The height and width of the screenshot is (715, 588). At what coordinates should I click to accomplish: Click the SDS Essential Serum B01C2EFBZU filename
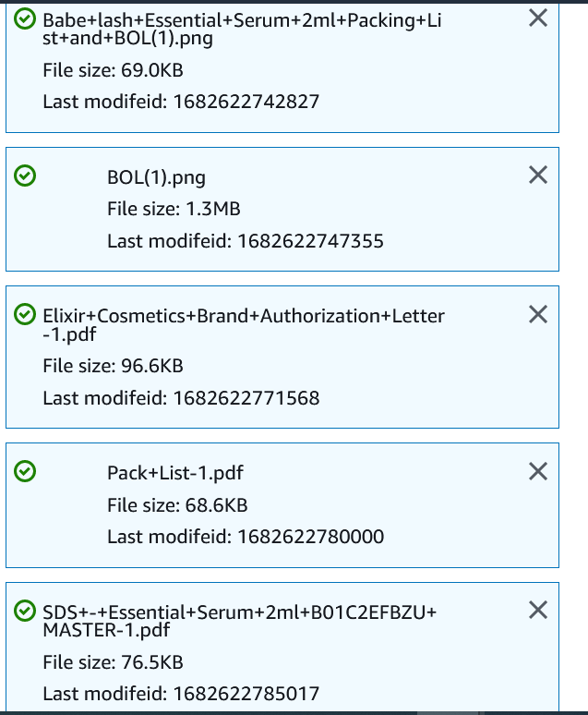(x=240, y=620)
